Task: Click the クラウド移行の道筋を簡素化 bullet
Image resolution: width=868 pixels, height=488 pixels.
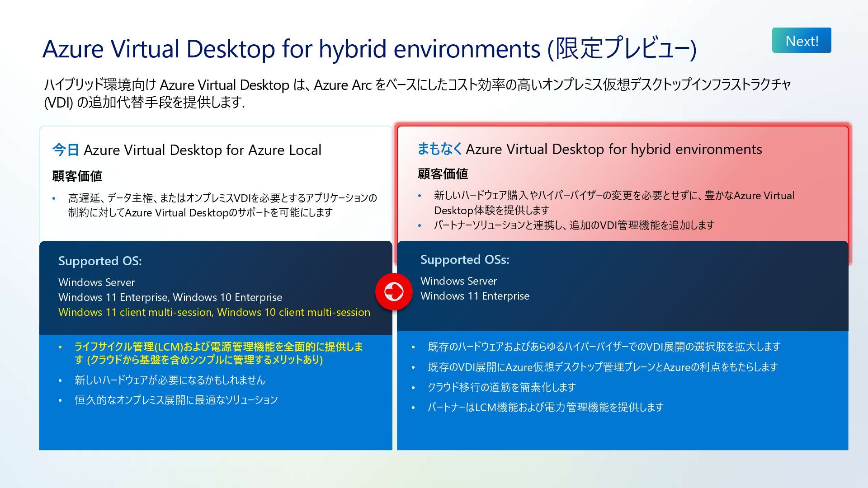Action: (501, 387)
